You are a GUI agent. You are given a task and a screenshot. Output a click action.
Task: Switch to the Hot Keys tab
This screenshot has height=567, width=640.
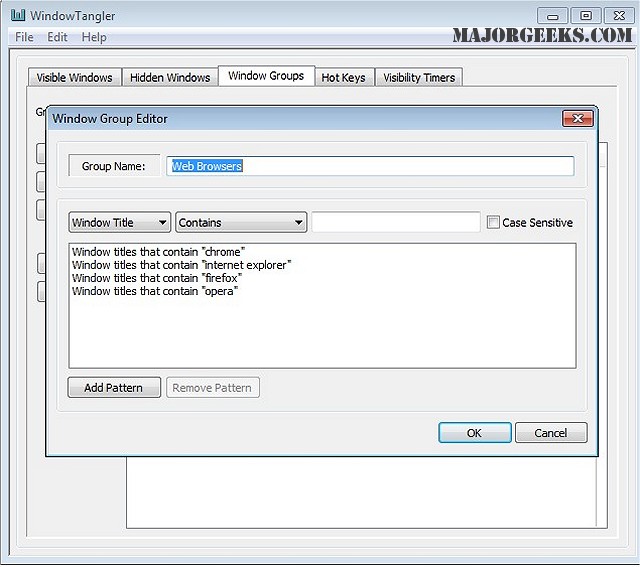pyautogui.click(x=343, y=77)
